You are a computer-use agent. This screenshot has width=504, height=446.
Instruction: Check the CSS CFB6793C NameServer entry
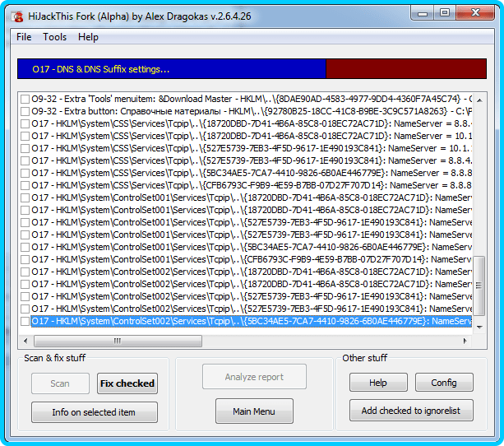click(x=25, y=185)
